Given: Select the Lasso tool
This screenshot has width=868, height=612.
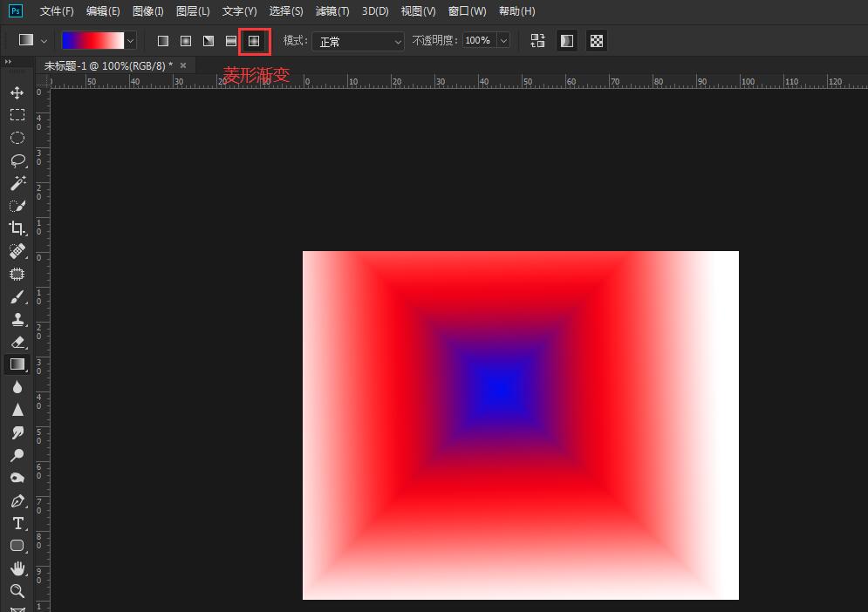Looking at the screenshot, I should [x=17, y=160].
